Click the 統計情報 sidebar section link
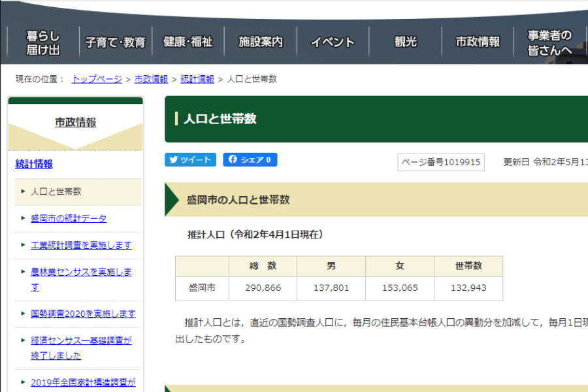Screen dimensions: 588x392 (34, 164)
